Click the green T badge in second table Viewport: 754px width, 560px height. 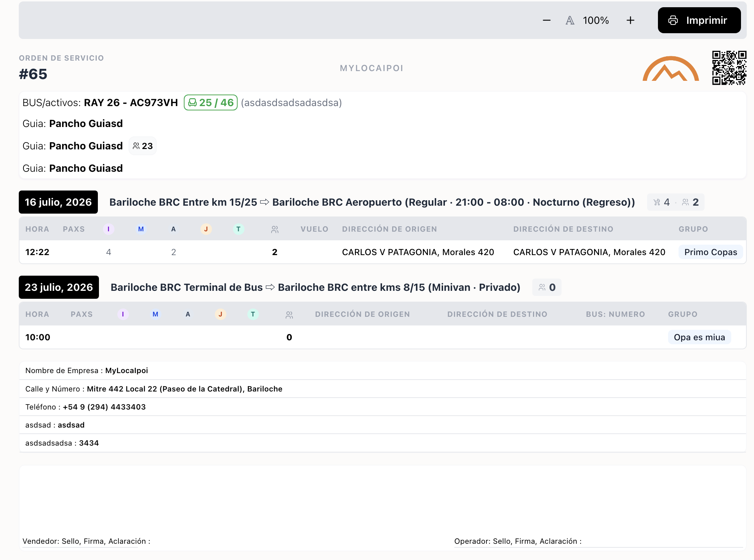[x=253, y=314]
